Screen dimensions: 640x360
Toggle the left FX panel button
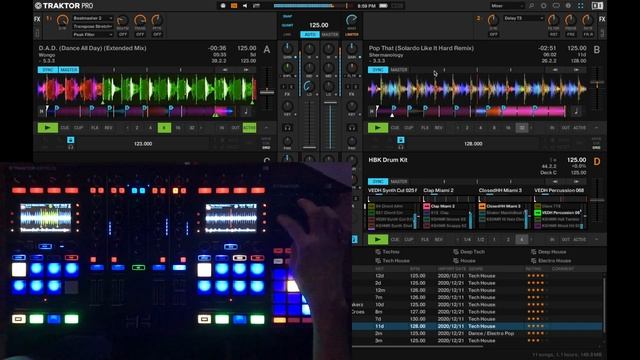coord(37,19)
